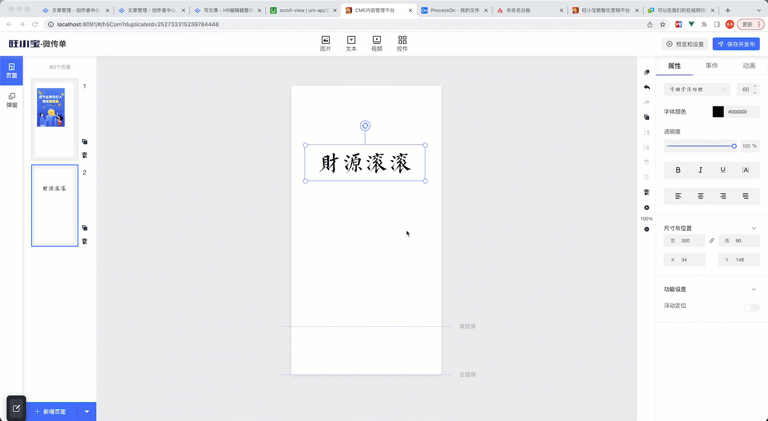
Task: Click the share icon in address bar
Action: 649,24
